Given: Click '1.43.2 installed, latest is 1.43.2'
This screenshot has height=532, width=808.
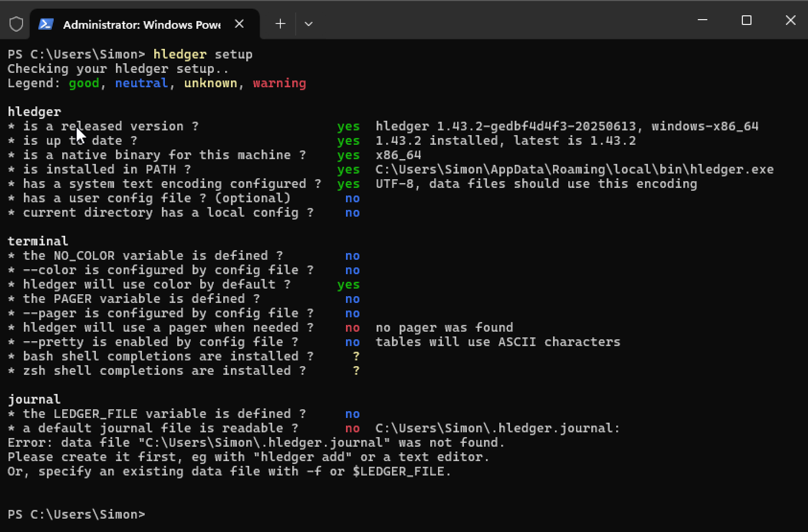Looking at the screenshot, I should coord(506,141).
